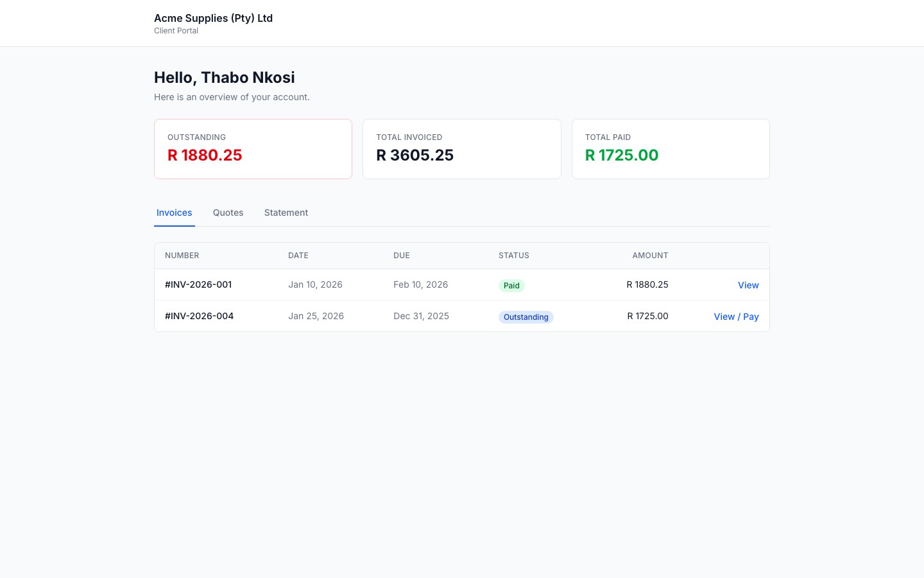Select invoice number #INV-2026-001
This screenshot has height=578, width=924.
[198, 284]
